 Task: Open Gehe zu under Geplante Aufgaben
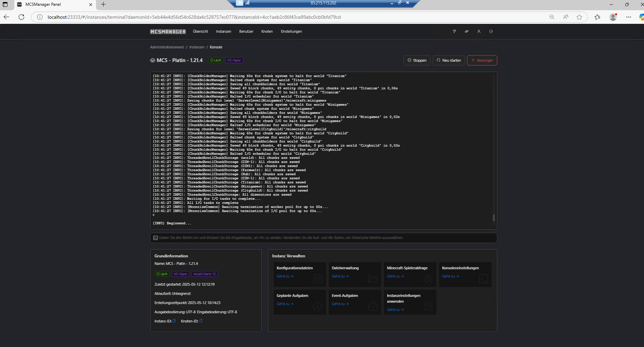click(285, 304)
